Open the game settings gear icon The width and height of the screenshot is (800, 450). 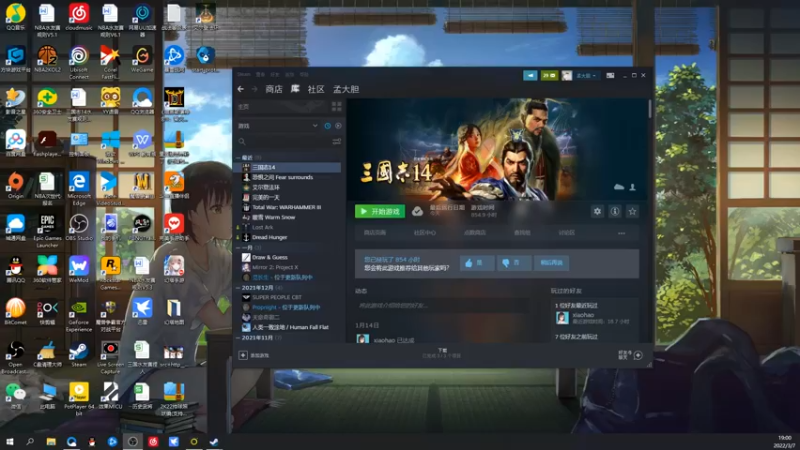click(597, 211)
